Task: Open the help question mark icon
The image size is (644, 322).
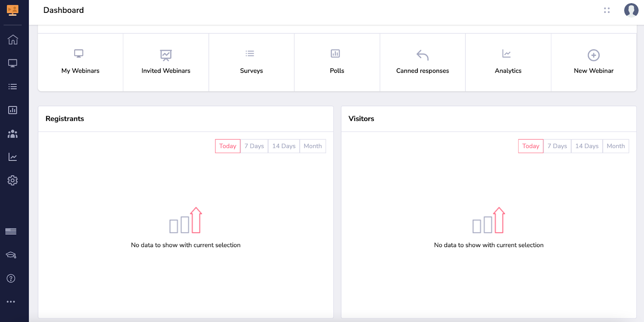Action: (x=11, y=278)
